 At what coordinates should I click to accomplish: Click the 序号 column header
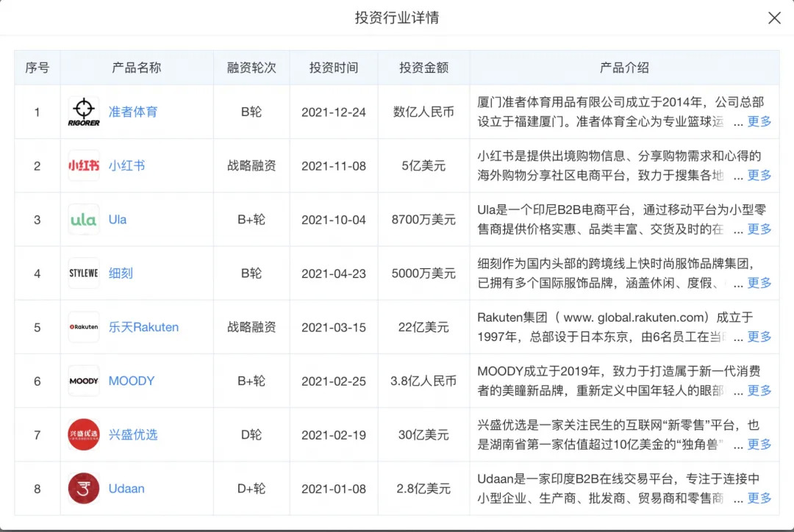pyautogui.click(x=37, y=68)
